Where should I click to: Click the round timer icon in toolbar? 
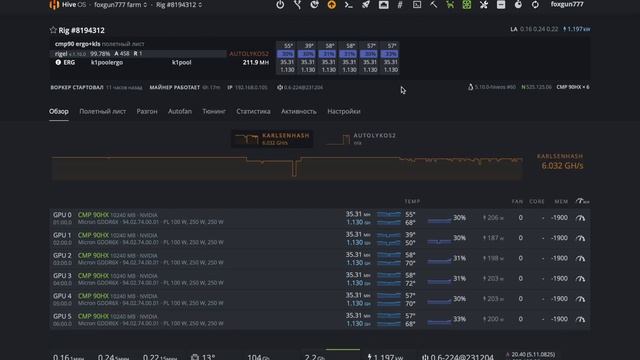(x=518, y=4)
